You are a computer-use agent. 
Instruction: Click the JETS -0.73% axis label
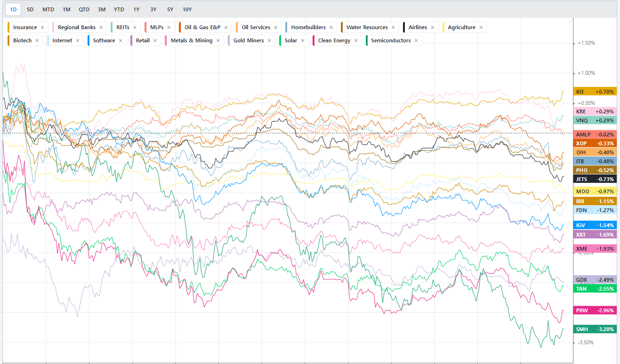pos(595,179)
